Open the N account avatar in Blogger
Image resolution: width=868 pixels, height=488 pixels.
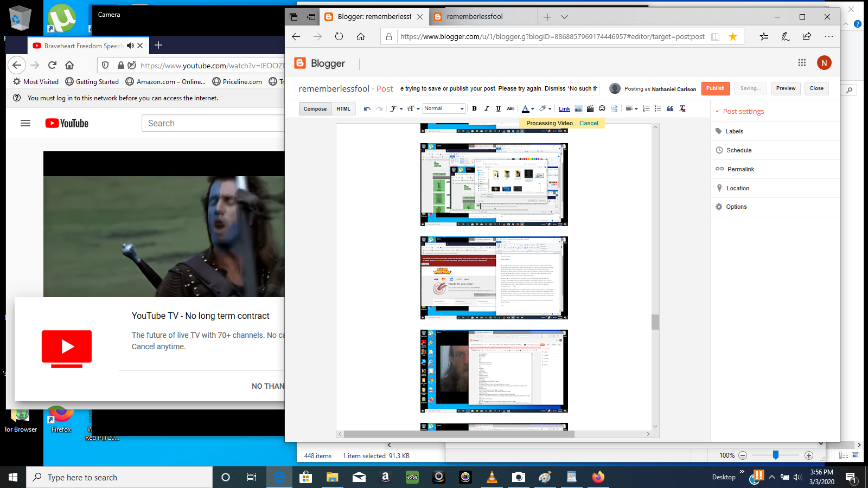click(x=824, y=63)
